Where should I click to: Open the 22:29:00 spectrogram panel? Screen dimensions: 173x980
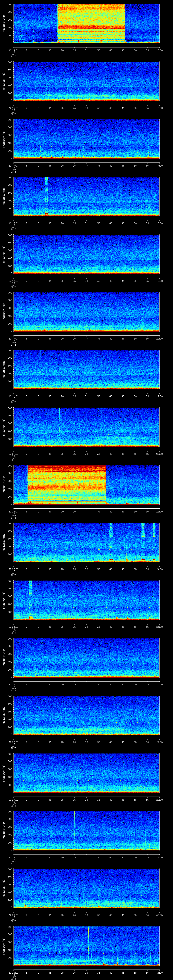pyautogui.click(x=86, y=888)
